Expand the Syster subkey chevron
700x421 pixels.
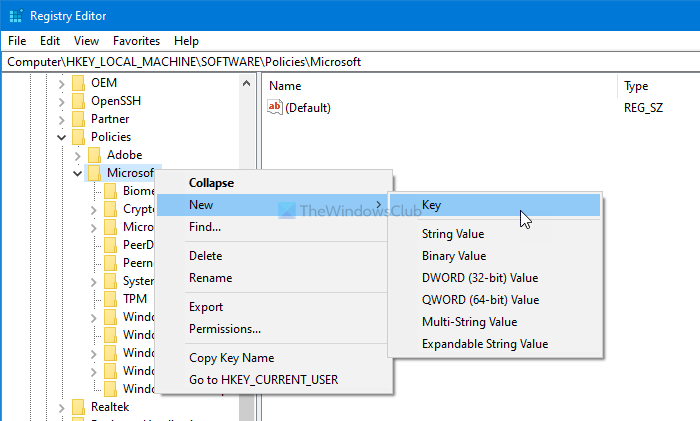coord(94,282)
